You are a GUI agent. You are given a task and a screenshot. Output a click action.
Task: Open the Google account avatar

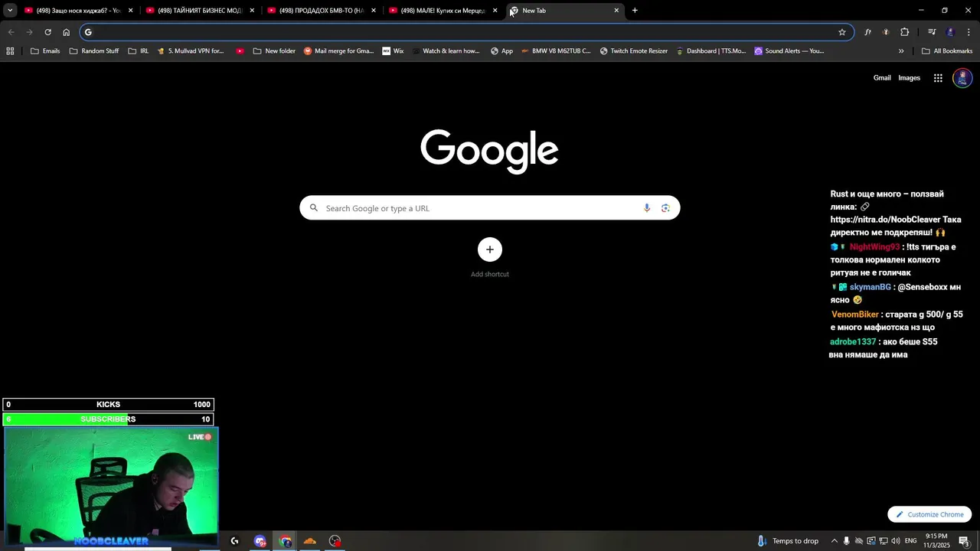[x=962, y=78]
